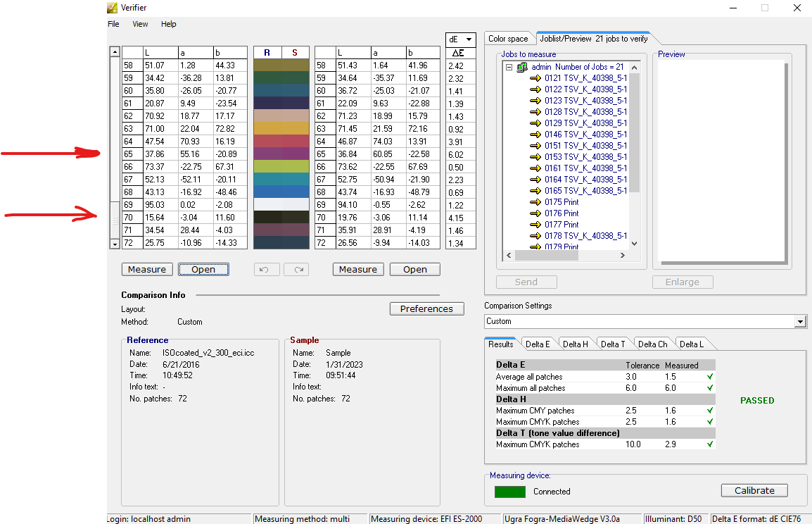
Task: Click the arrow icon beside 0177 Print
Action: 535,225
